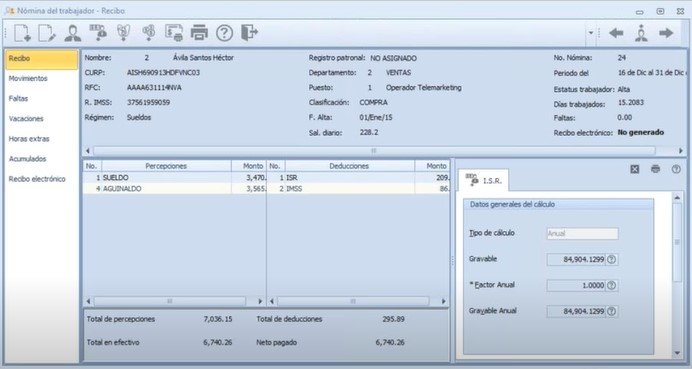Click the worker search person icon

pos(641,33)
